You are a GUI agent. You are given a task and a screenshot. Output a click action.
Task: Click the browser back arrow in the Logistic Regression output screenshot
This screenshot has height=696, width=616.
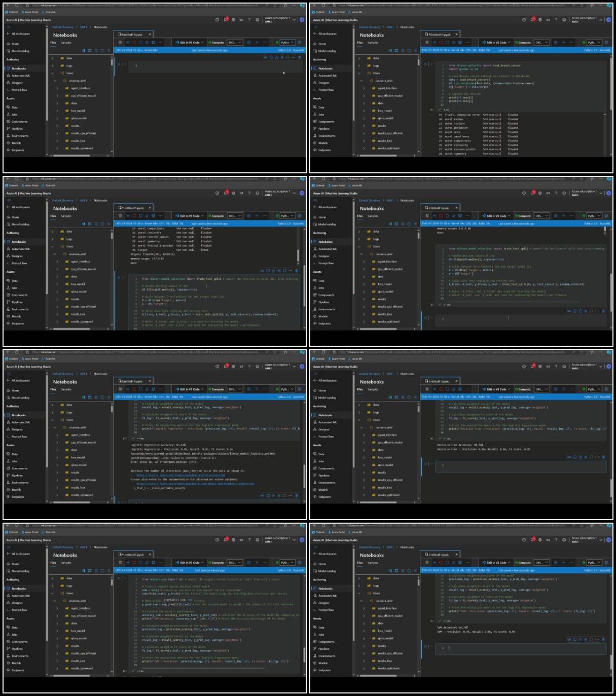tap(8, 352)
